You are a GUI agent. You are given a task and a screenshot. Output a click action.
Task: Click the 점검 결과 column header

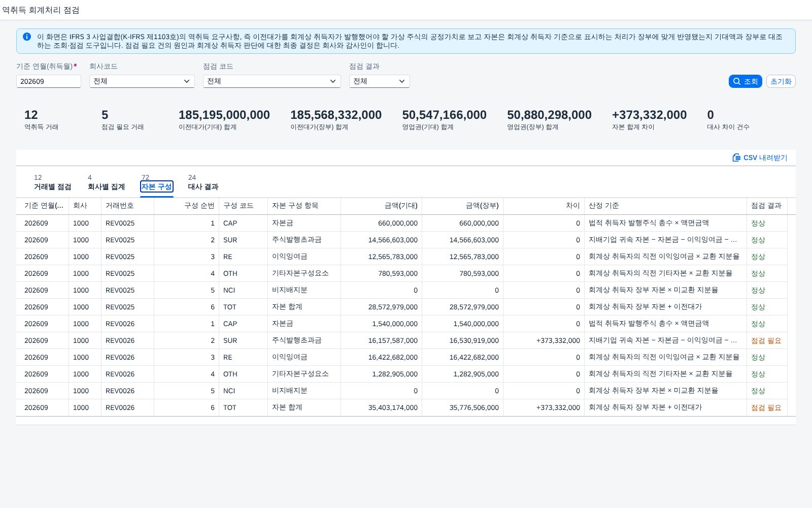[x=767, y=206]
